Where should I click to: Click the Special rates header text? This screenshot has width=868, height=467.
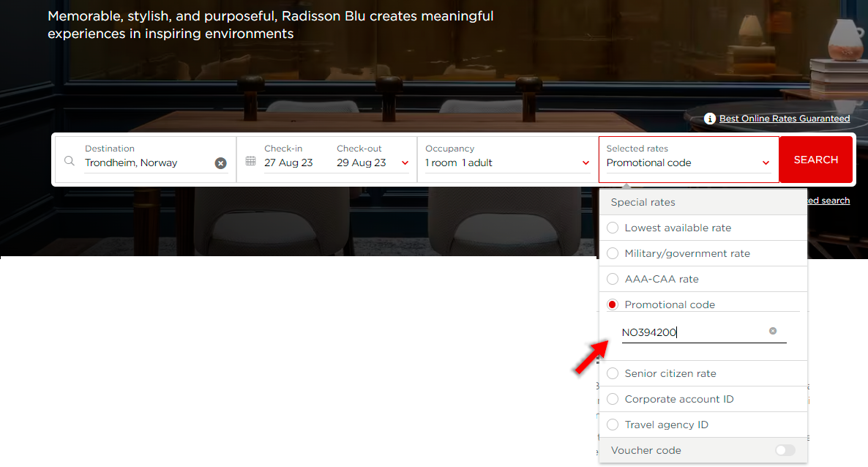coord(643,202)
